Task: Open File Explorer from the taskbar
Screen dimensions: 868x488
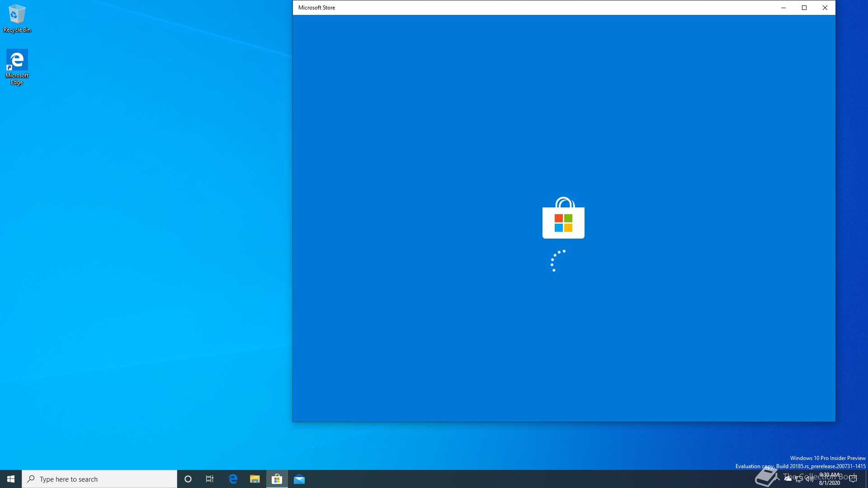Action: tap(255, 479)
